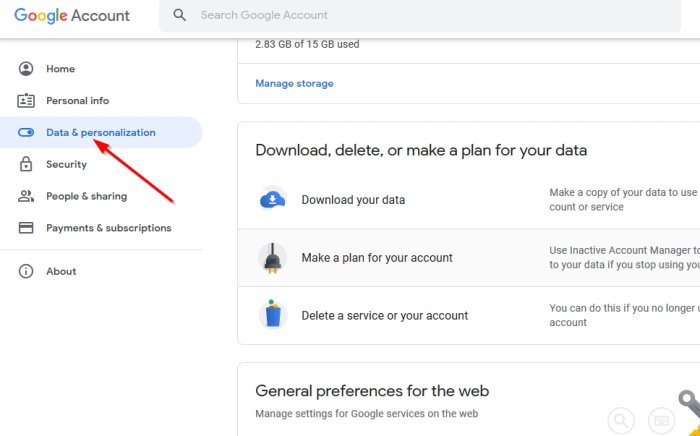Click the Payments & subscriptions card icon
The image size is (700, 436).
pyautogui.click(x=26, y=228)
